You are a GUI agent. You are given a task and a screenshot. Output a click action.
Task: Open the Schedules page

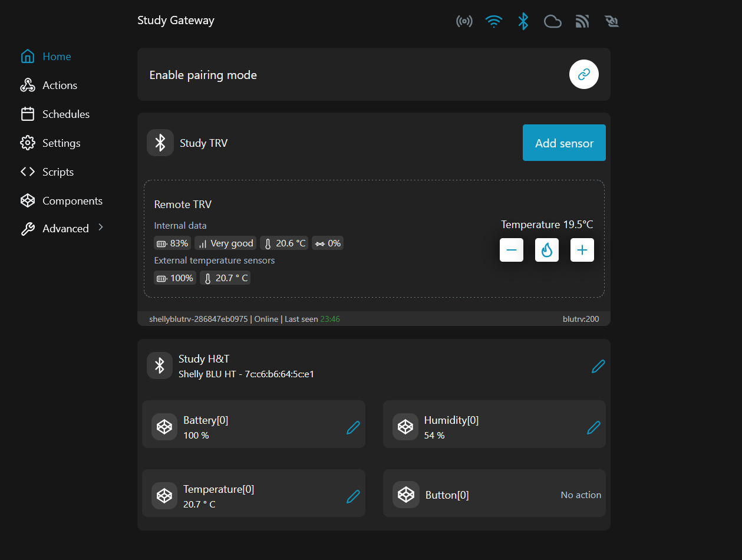tap(65, 114)
